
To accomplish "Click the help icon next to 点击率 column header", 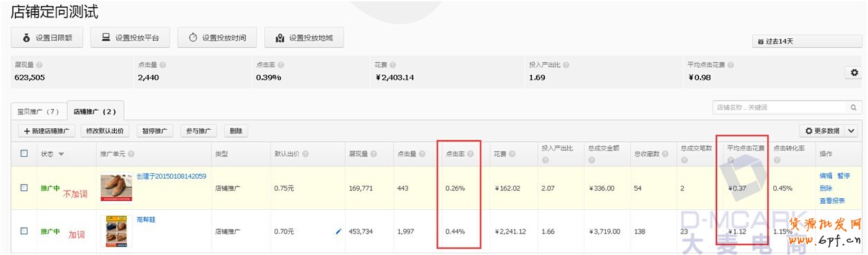I will (470, 154).
